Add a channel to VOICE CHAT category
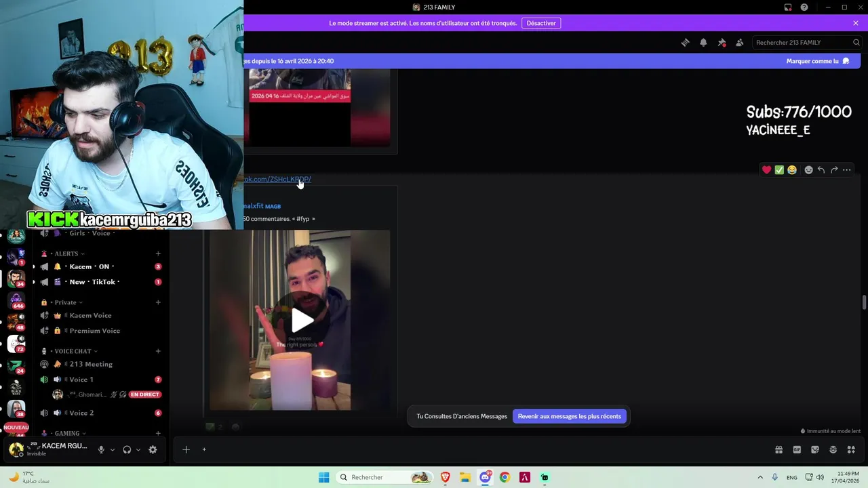Viewport: 868px width, 488px height. click(x=158, y=351)
